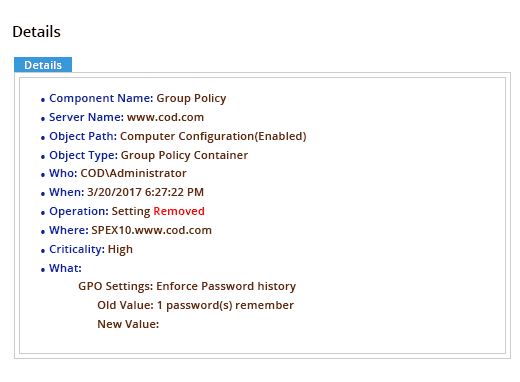
Task: Click the When 3/20/2017 6:27:22 PM line
Action: 127,192
